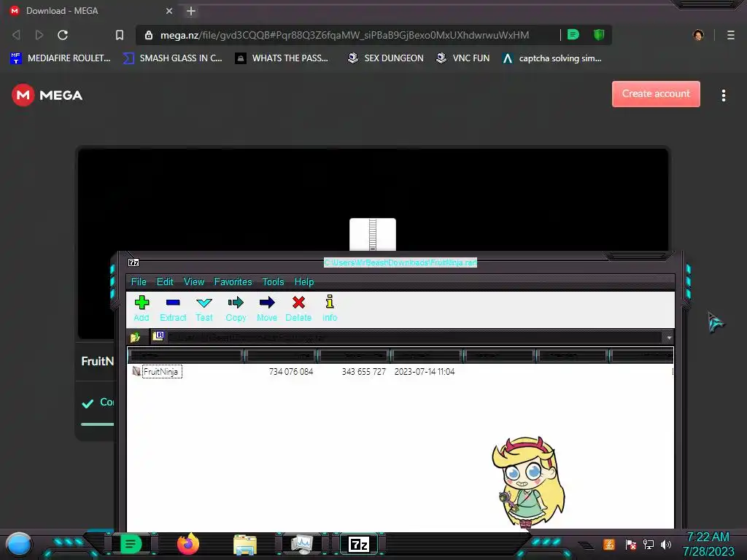Open the View menu in 7-Zip
This screenshot has height=560, width=747.
pos(194,282)
